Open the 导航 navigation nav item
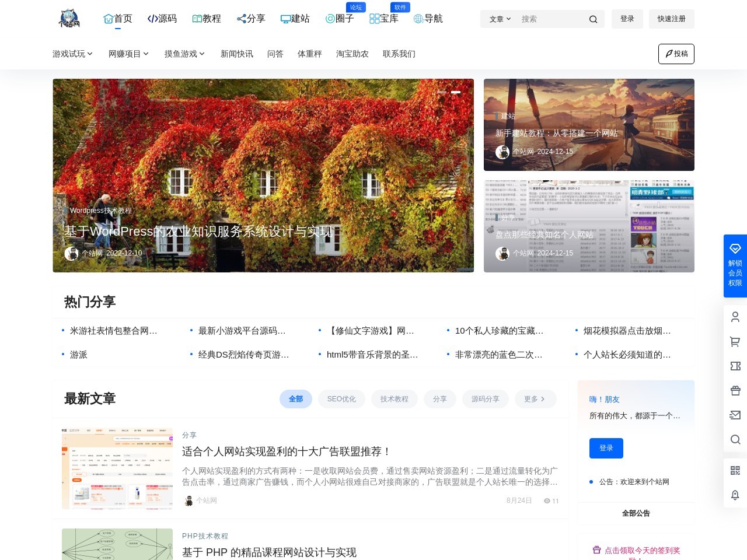Image resolution: width=747 pixels, height=560 pixels. [428, 19]
